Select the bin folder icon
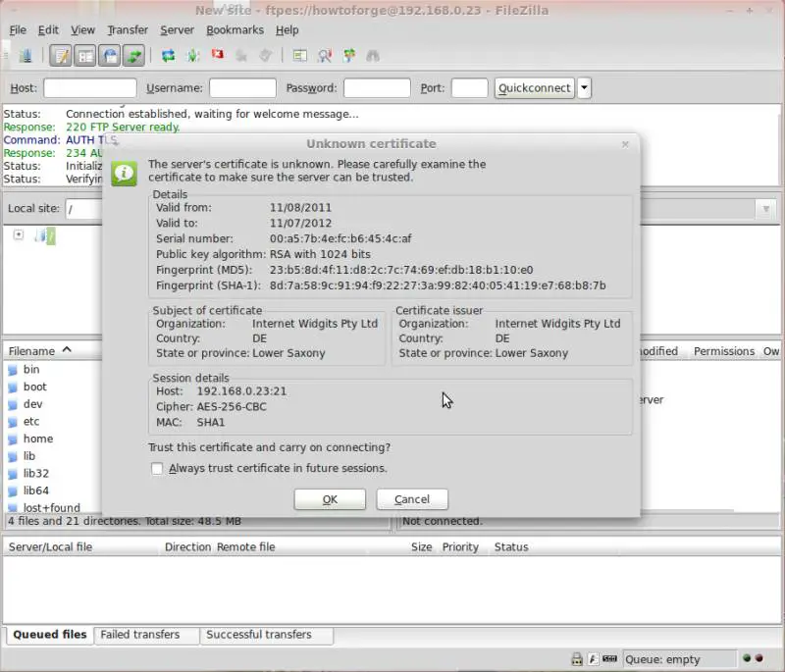The image size is (785, 672). coord(13,370)
